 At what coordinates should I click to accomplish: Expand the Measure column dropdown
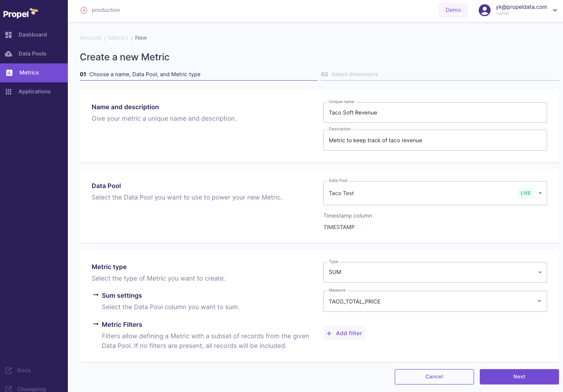(539, 301)
